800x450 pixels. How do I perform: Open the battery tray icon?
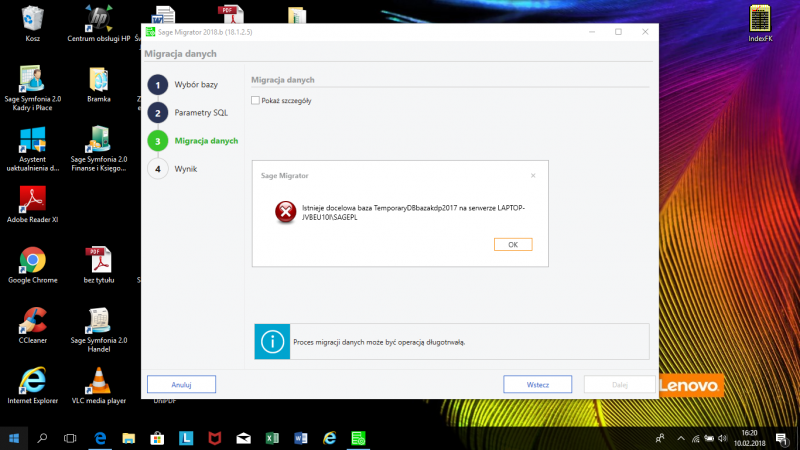click(709, 438)
